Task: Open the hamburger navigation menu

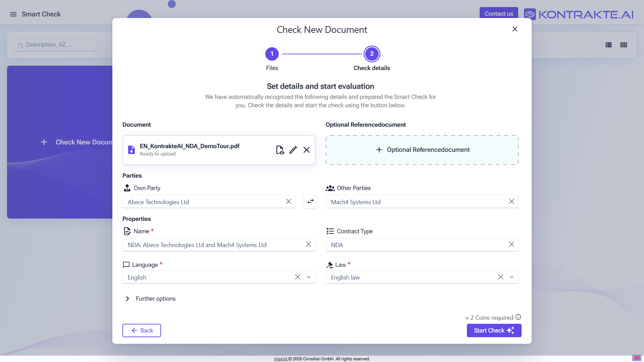Action: point(13,14)
